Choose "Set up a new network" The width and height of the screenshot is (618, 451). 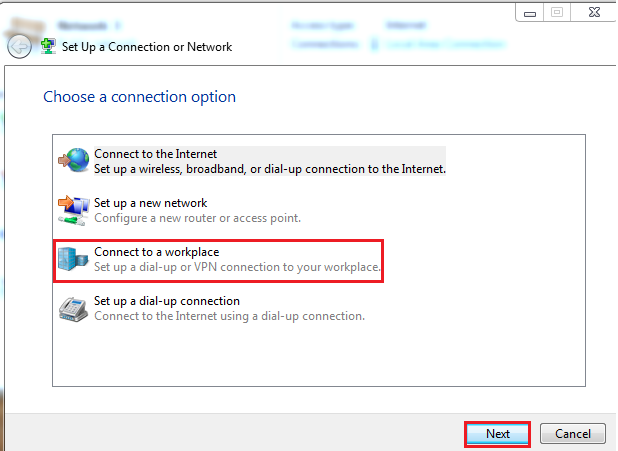coord(150,203)
